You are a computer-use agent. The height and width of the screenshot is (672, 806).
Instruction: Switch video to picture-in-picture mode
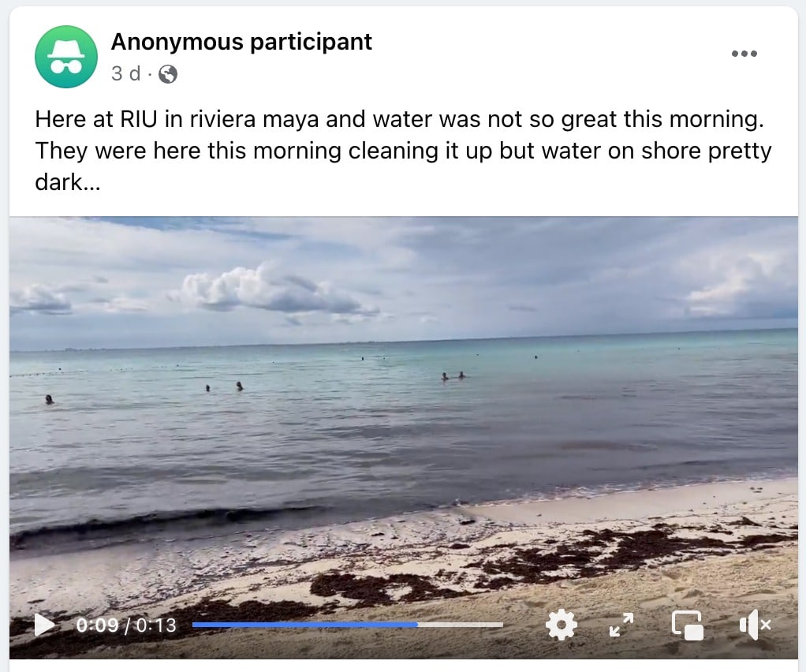click(x=687, y=625)
